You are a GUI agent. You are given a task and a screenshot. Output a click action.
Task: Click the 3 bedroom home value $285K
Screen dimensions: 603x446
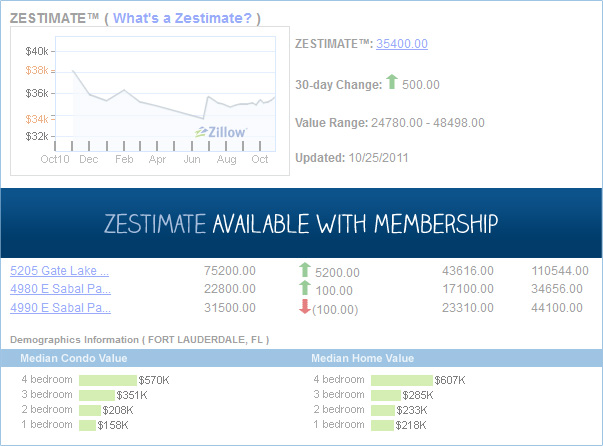(x=418, y=395)
